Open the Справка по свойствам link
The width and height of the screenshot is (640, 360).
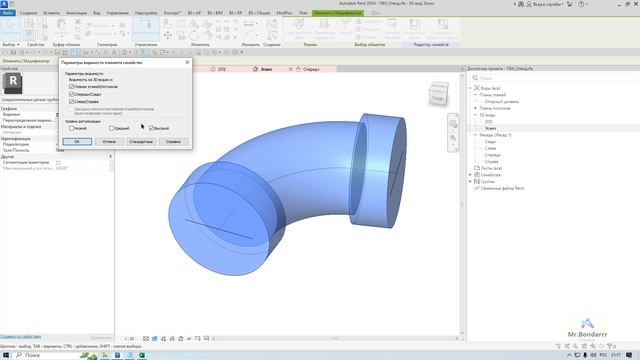click(20, 337)
